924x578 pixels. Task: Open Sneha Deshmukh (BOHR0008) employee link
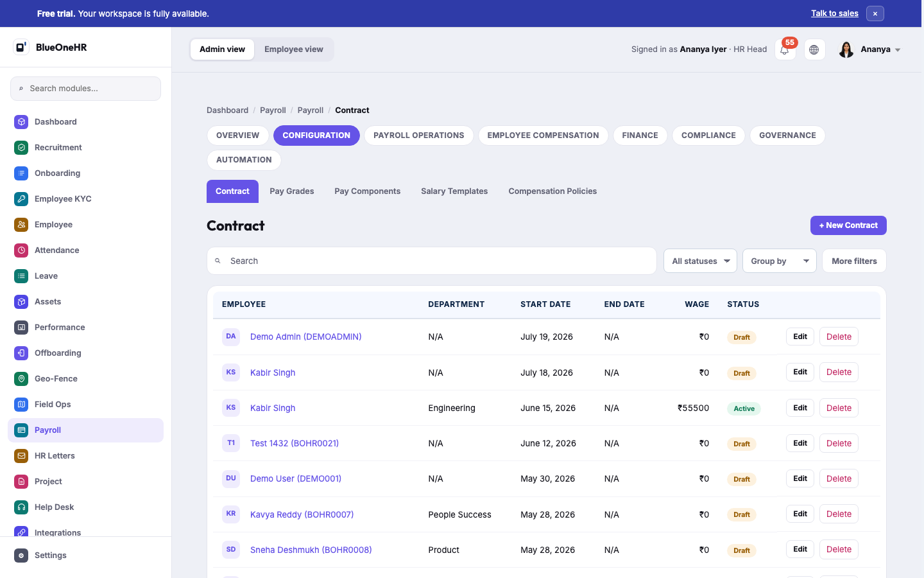(311, 550)
